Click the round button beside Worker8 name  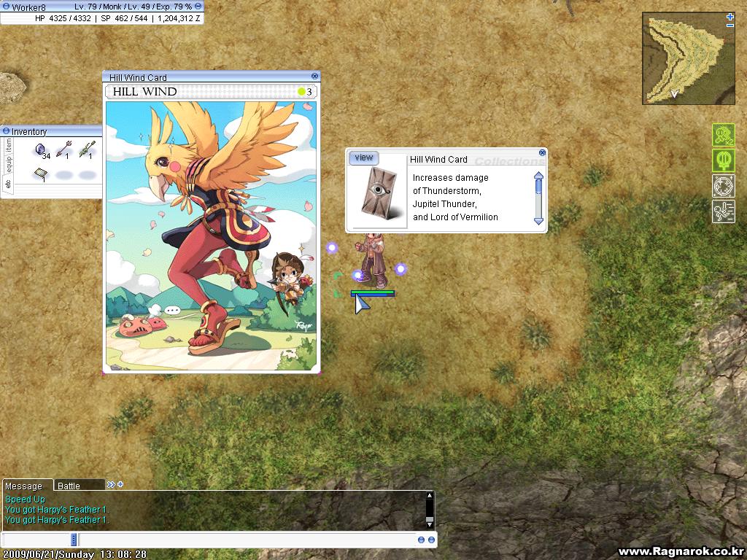(6, 7)
